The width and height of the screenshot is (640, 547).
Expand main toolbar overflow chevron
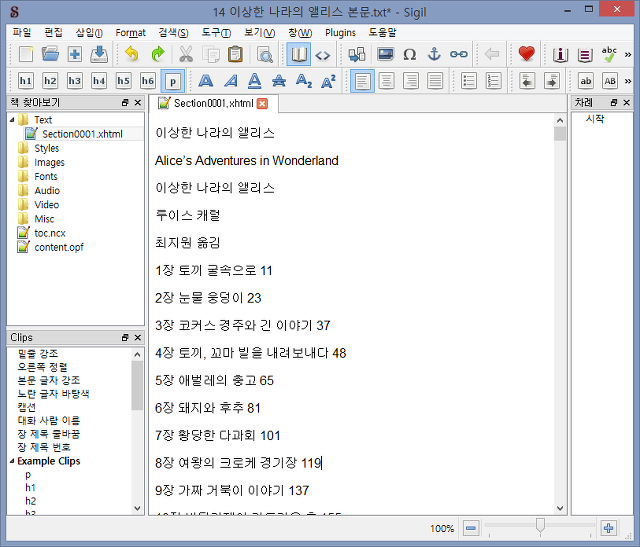(628, 55)
